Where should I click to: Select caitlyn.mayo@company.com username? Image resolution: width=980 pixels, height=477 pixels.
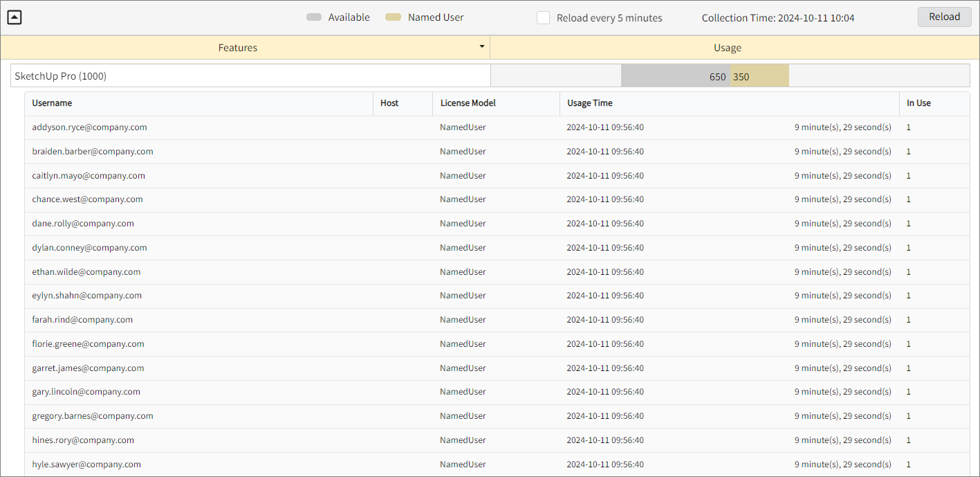click(x=89, y=176)
